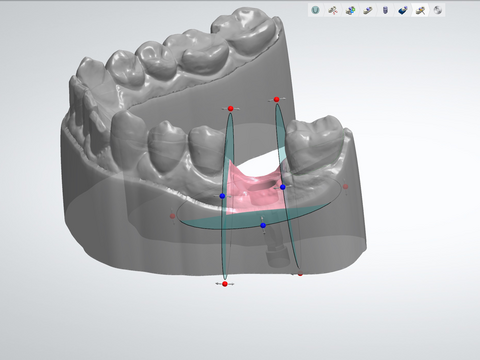Open the purple implant analog step
Viewport: 480px width, 360px height.
385,10
